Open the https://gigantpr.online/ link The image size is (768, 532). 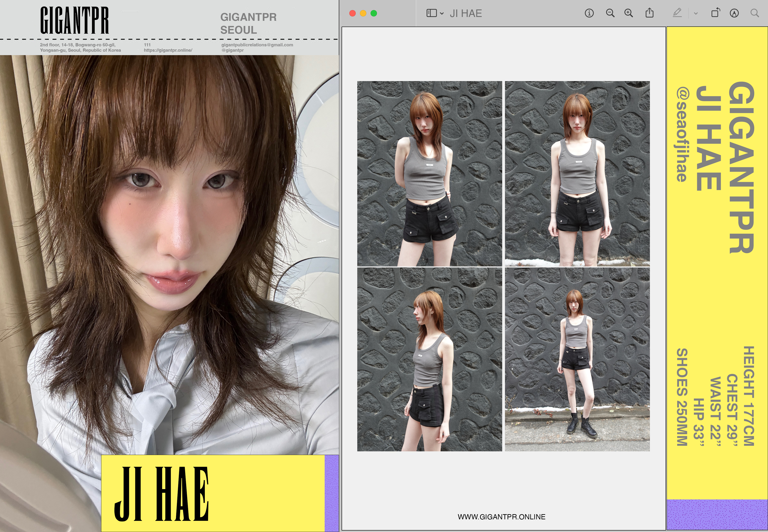[168, 50]
